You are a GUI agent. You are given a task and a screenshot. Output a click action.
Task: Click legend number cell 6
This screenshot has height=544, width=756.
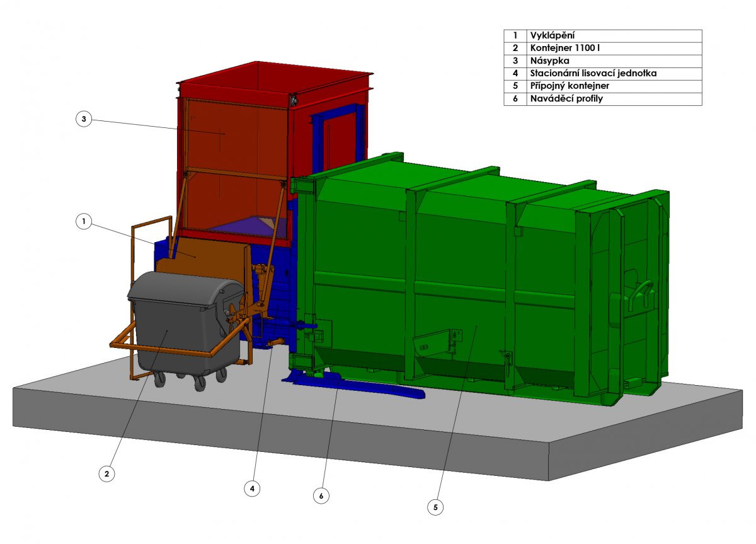point(515,99)
